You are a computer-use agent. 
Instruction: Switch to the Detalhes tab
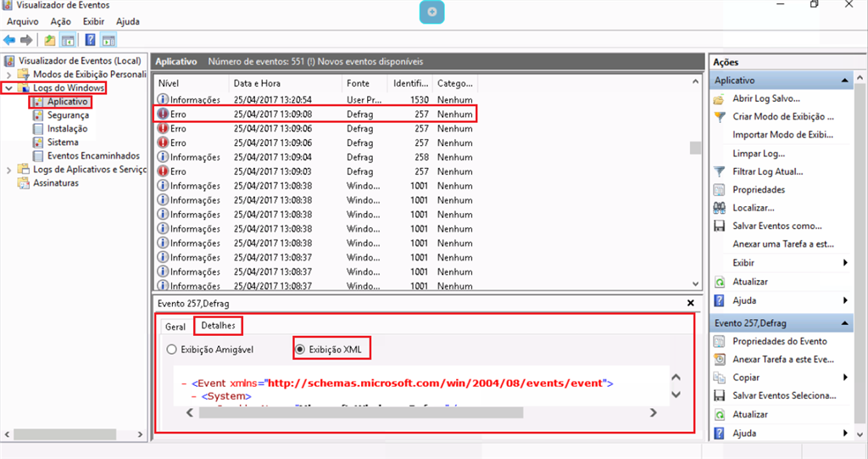click(218, 326)
